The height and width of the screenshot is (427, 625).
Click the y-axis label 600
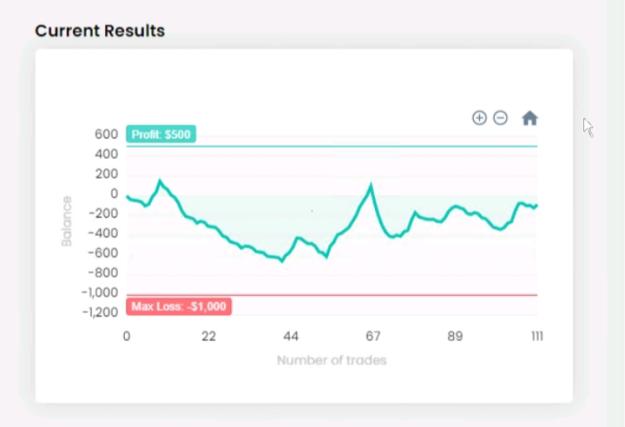click(x=106, y=134)
